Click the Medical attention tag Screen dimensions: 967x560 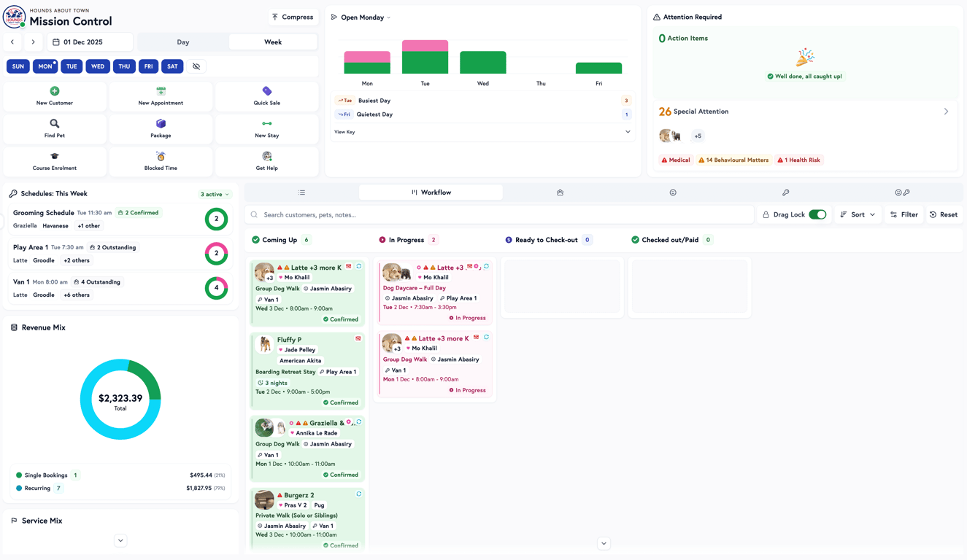click(x=676, y=160)
